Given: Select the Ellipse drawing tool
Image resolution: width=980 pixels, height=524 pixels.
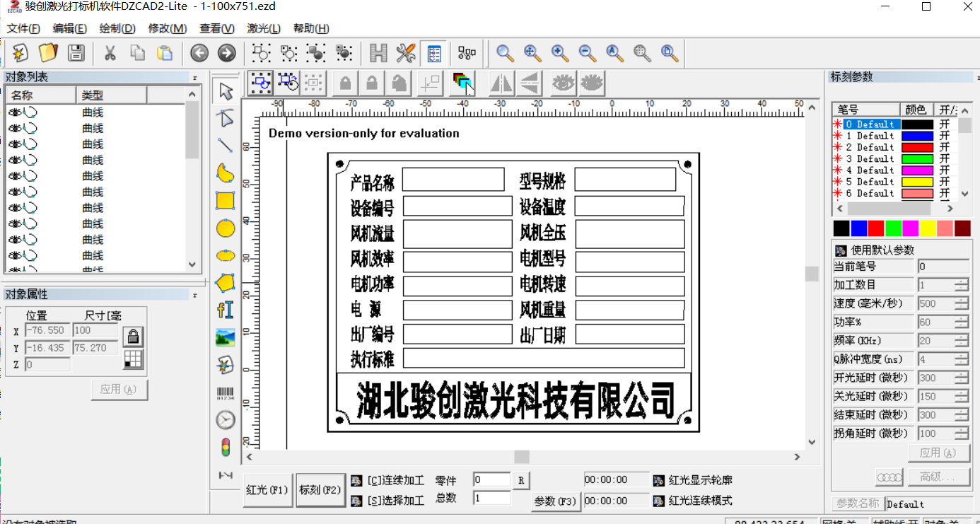Looking at the screenshot, I should pyautogui.click(x=226, y=255).
